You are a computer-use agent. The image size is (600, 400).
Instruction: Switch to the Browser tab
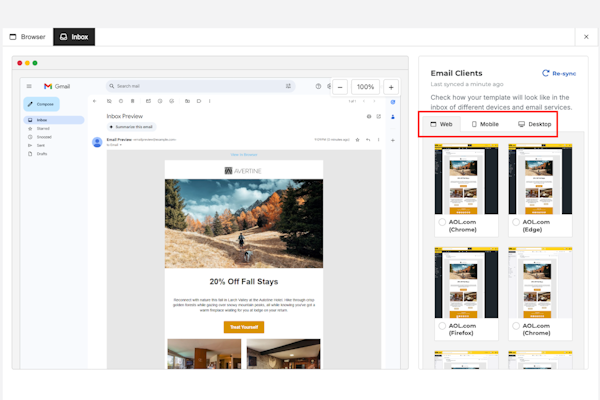(x=28, y=37)
